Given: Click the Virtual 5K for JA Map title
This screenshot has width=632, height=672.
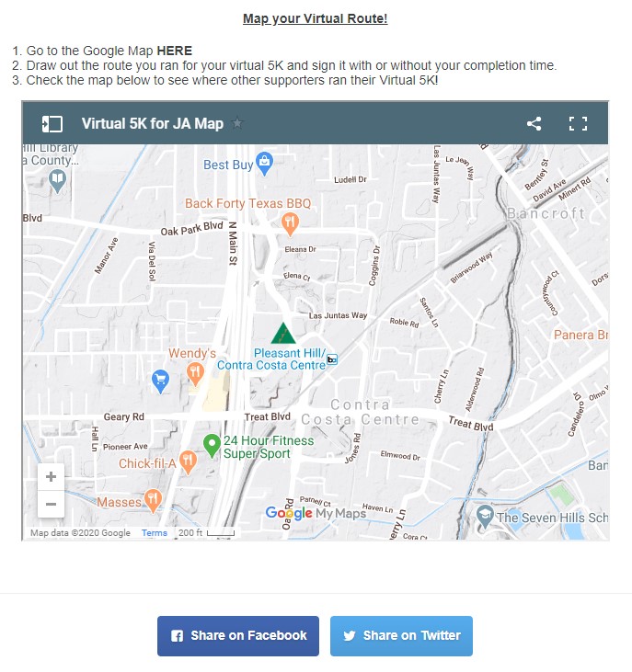Looking at the screenshot, I should coord(153,123).
